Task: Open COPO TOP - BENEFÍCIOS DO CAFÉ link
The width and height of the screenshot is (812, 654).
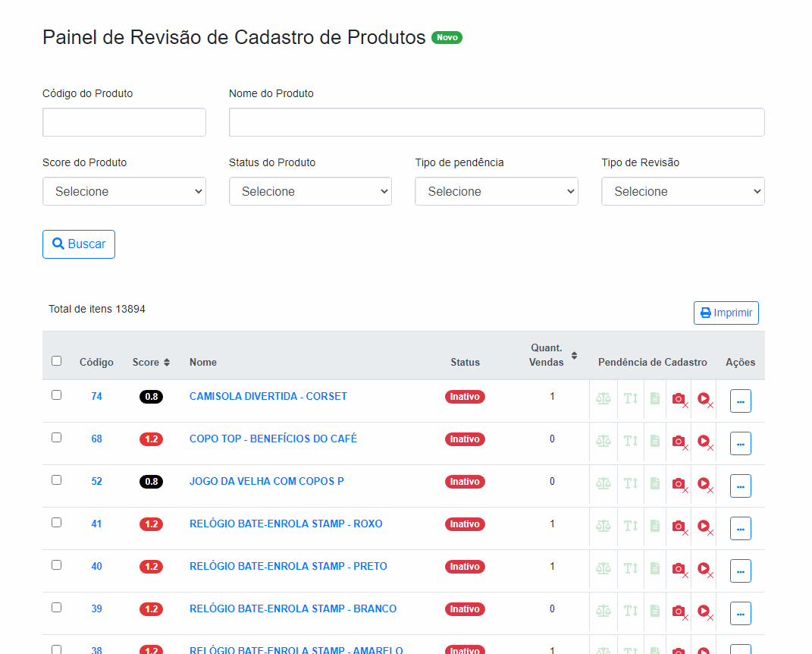Action: point(274,439)
